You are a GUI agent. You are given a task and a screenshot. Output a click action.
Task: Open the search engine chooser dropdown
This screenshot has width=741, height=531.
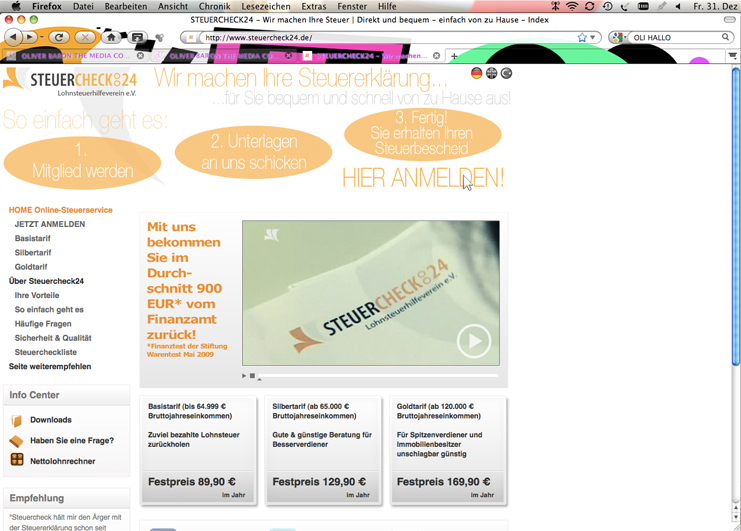(619, 37)
